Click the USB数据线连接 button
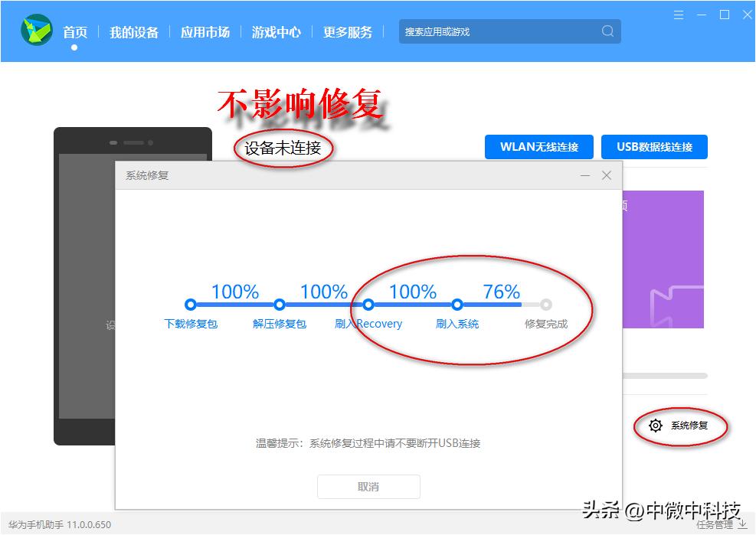The width and height of the screenshot is (756, 535). tap(654, 147)
